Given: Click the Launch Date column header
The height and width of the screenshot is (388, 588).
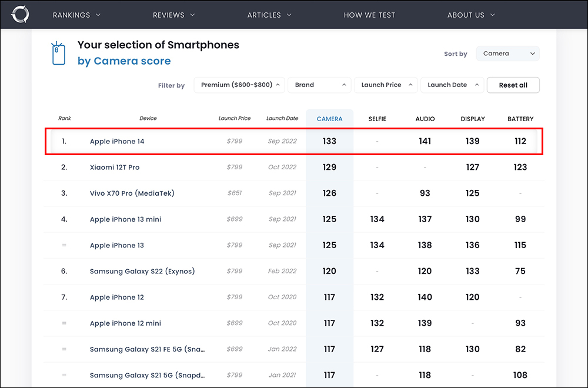Looking at the screenshot, I should [x=282, y=119].
